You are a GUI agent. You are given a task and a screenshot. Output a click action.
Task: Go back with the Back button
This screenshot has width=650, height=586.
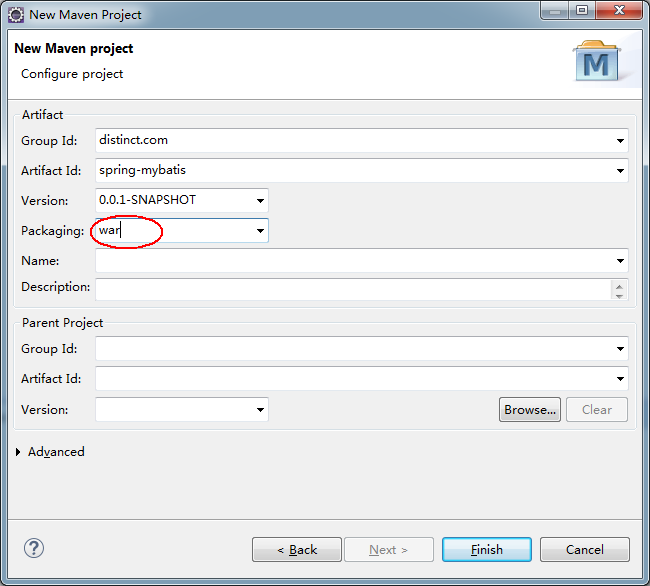tap(296, 549)
